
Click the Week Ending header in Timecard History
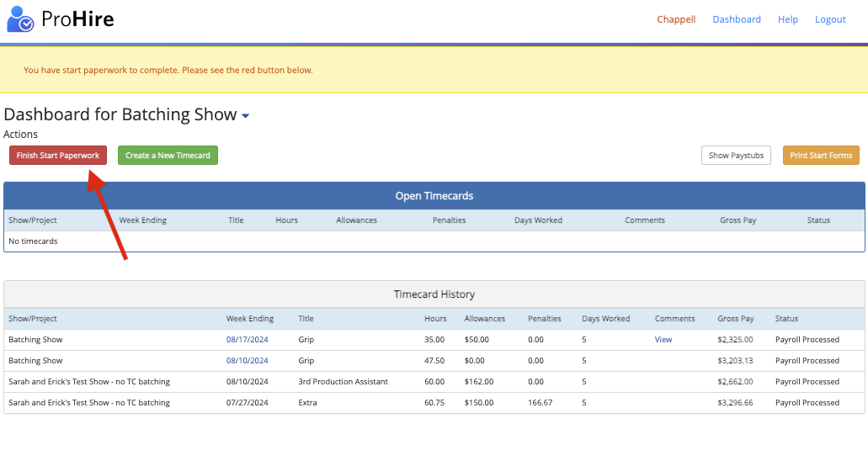[250, 319]
